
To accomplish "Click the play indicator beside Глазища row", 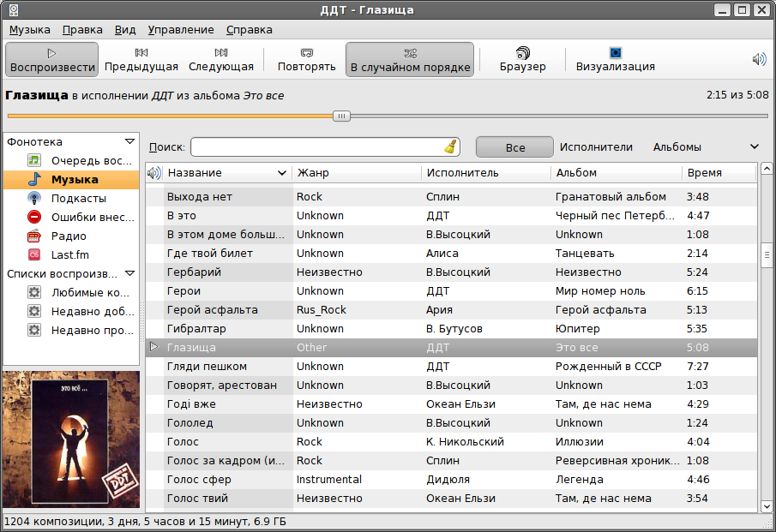I will point(154,347).
